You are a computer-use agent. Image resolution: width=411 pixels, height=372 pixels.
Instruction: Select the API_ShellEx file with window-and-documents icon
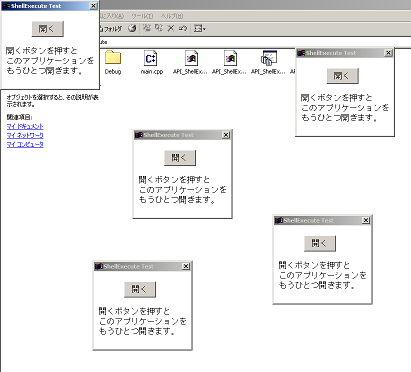point(268,62)
